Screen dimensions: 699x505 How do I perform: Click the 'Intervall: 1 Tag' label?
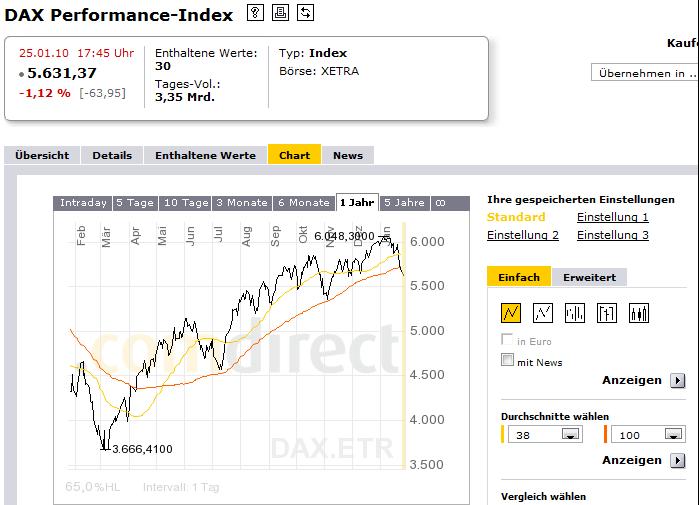[x=181, y=487]
